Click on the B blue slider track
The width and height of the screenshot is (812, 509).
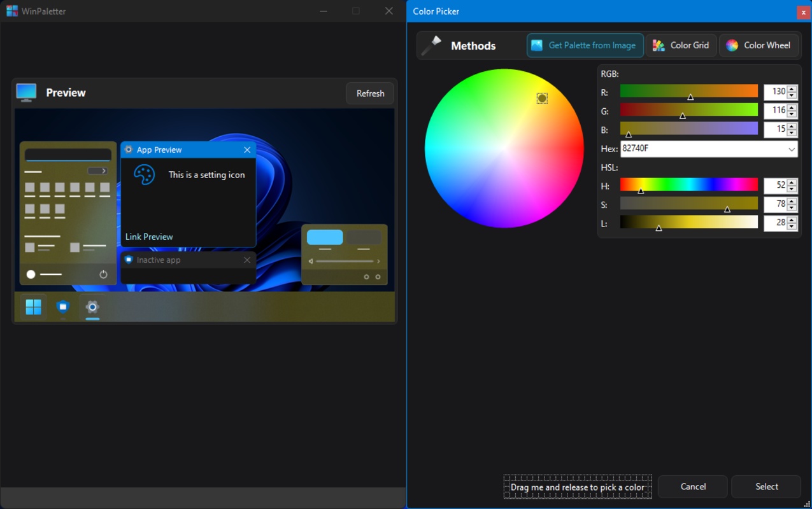(x=689, y=129)
